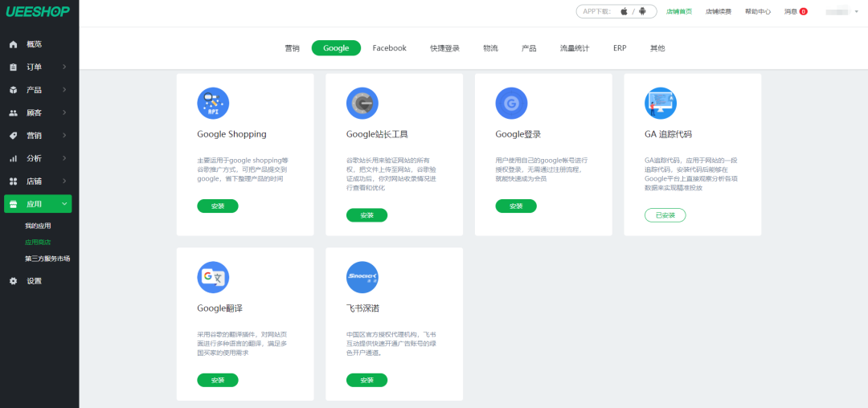Click the Google站长工具 app icon
This screenshot has height=408, width=868.
coord(362,104)
